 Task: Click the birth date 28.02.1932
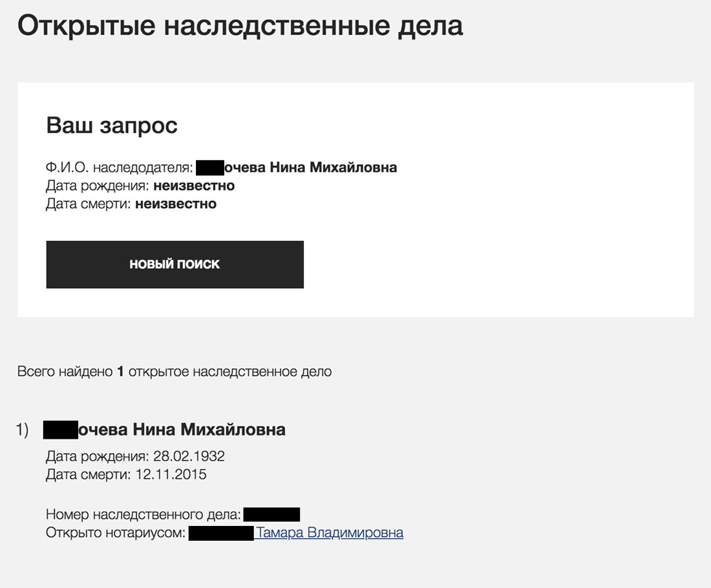(189, 457)
